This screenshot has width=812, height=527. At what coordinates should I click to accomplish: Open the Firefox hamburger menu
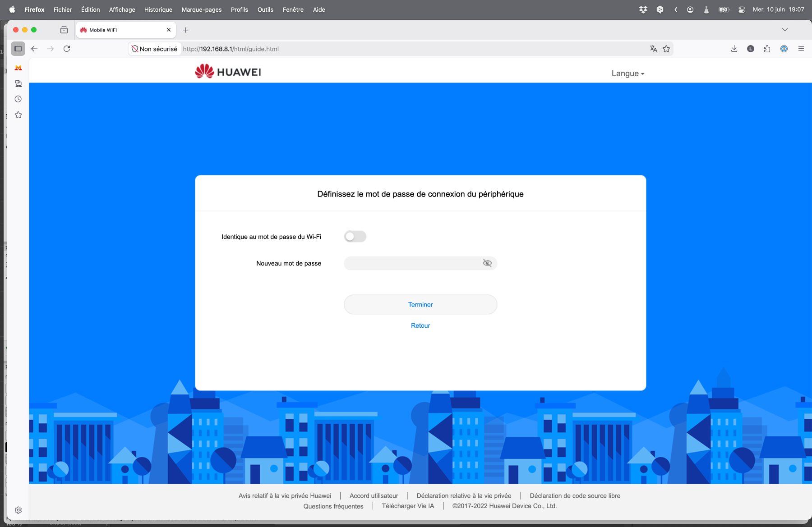coord(801,49)
